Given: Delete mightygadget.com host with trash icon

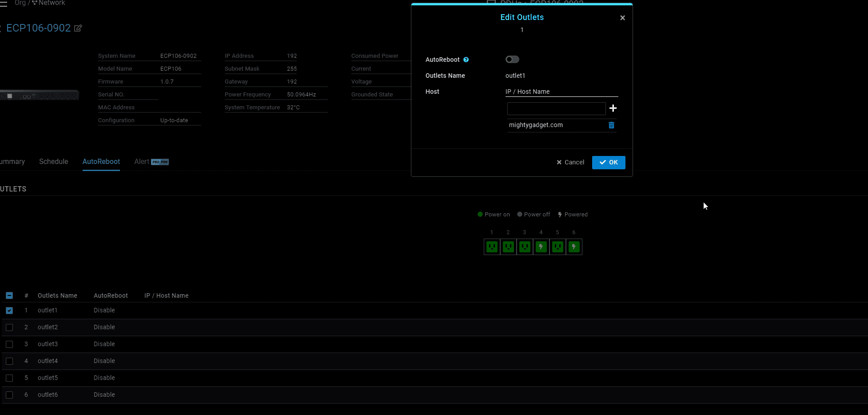Looking at the screenshot, I should [611, 125].
